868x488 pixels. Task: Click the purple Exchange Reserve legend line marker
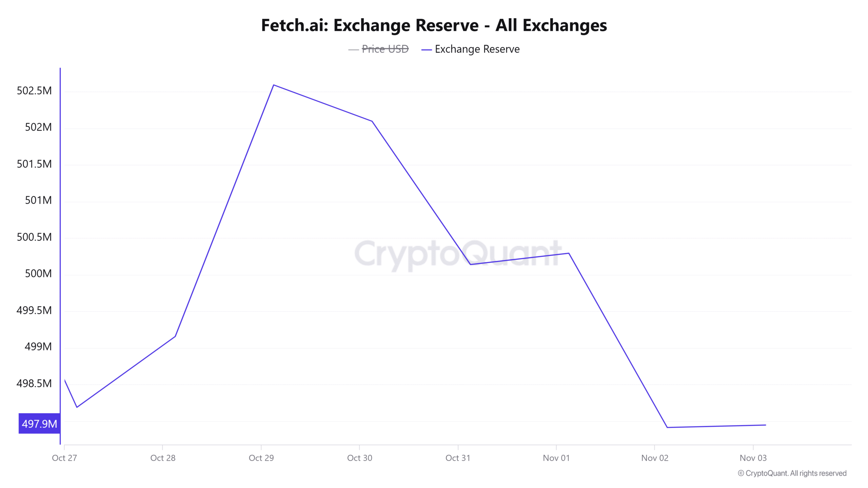[426, 50]
